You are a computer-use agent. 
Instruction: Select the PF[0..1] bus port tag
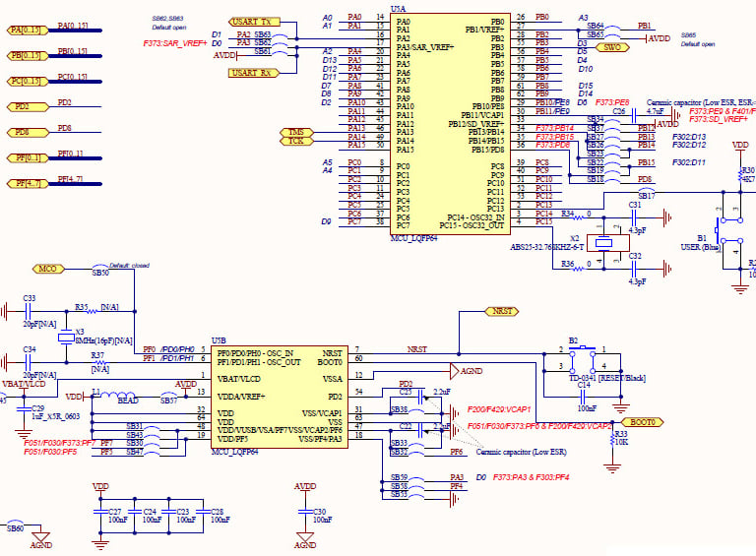click(x=28, y=158)
